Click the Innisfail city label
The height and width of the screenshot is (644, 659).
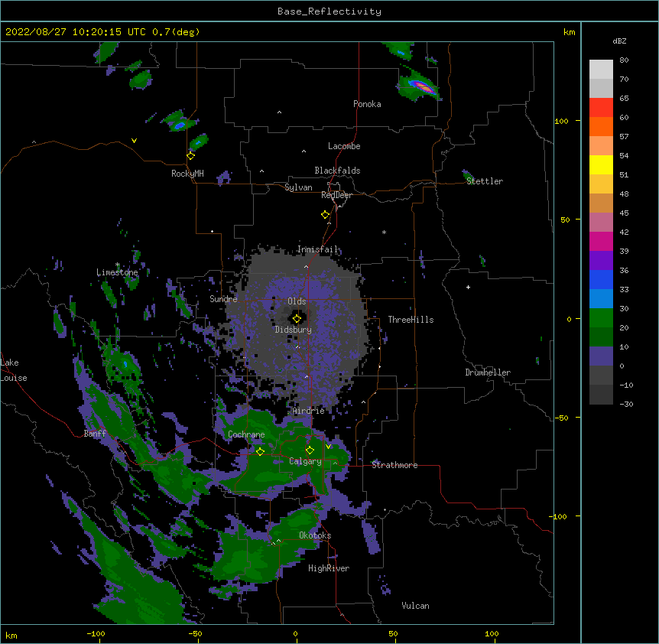[x=317, y=249]
